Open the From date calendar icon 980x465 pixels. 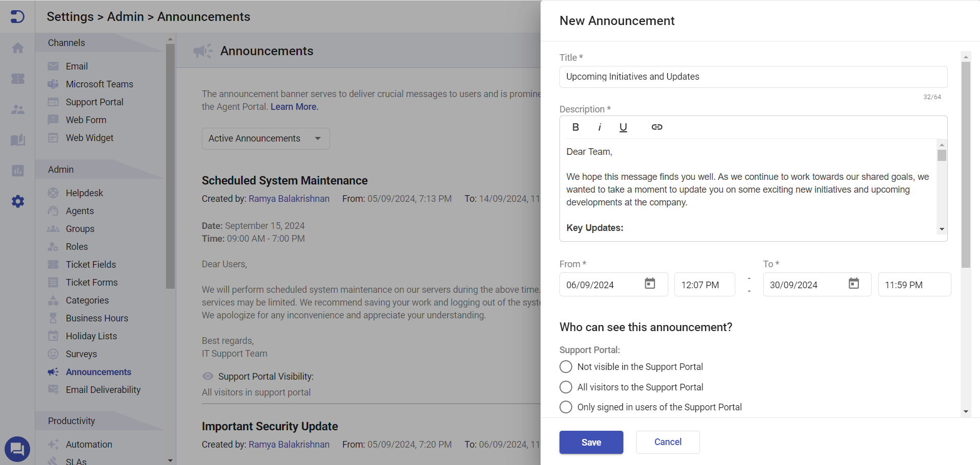(649, 283)
